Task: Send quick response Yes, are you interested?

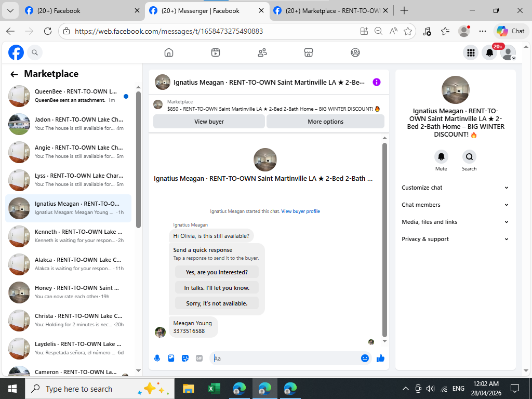Action: (x=217, y=272)
